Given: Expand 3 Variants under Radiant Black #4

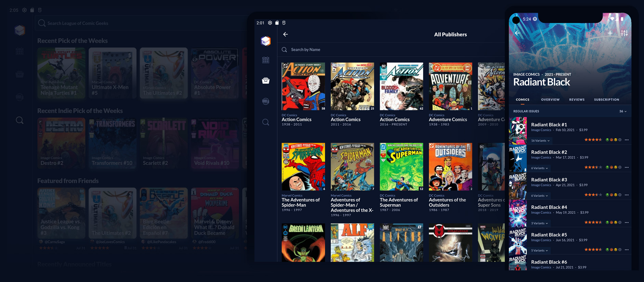Looking at the screenshot, I should (x=539, y=223).
